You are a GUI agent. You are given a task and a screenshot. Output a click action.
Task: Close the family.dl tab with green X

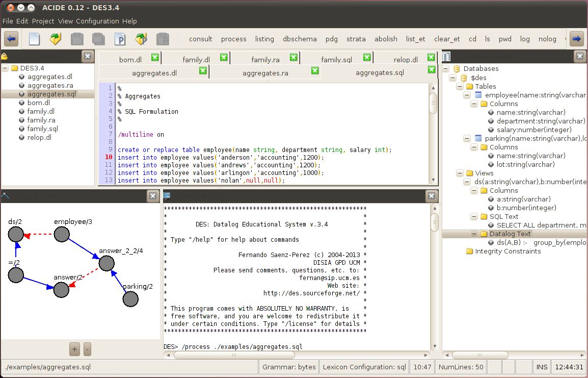(224, 57)
